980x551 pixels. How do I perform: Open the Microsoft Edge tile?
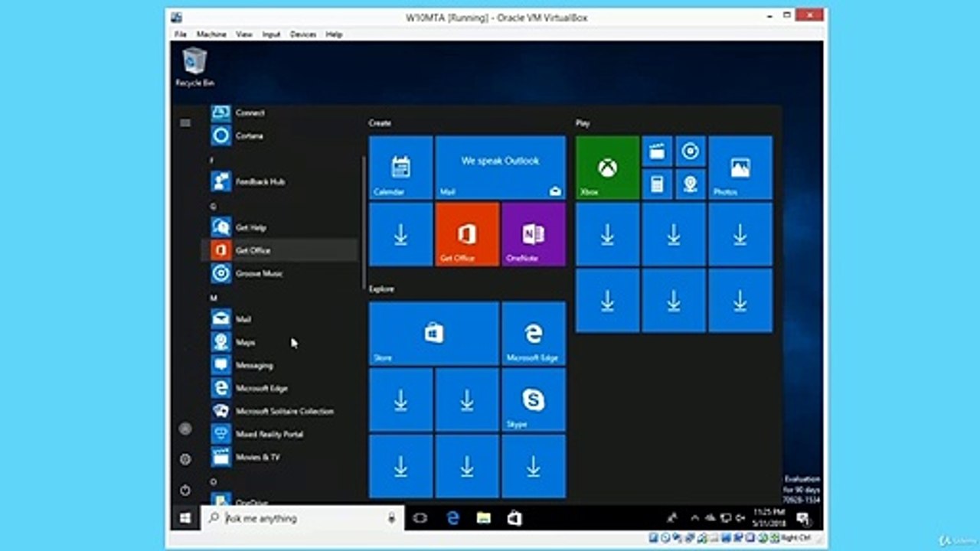pos(534,333)
